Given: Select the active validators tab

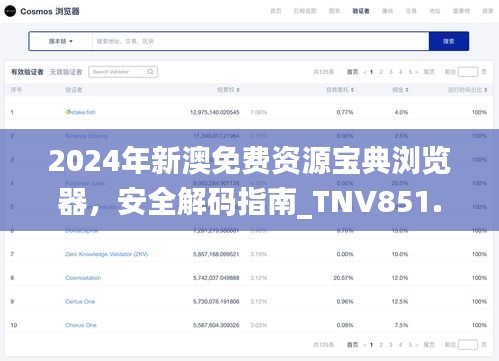Looking at the screenshot, I should click(27, 72).
